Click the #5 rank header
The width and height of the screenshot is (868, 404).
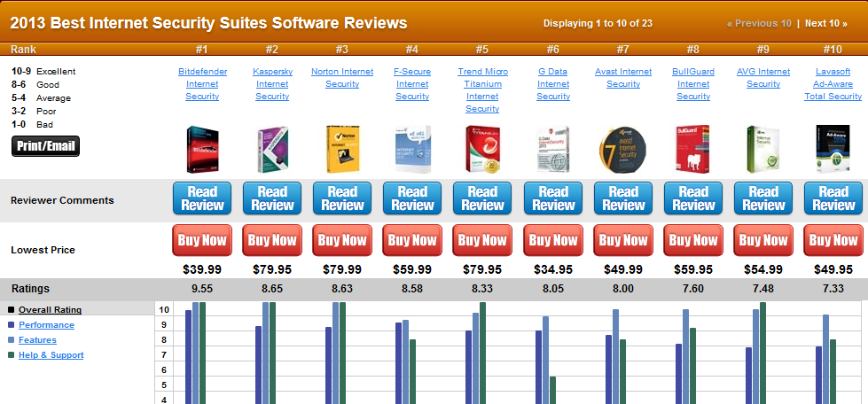(x=482, y=50)
